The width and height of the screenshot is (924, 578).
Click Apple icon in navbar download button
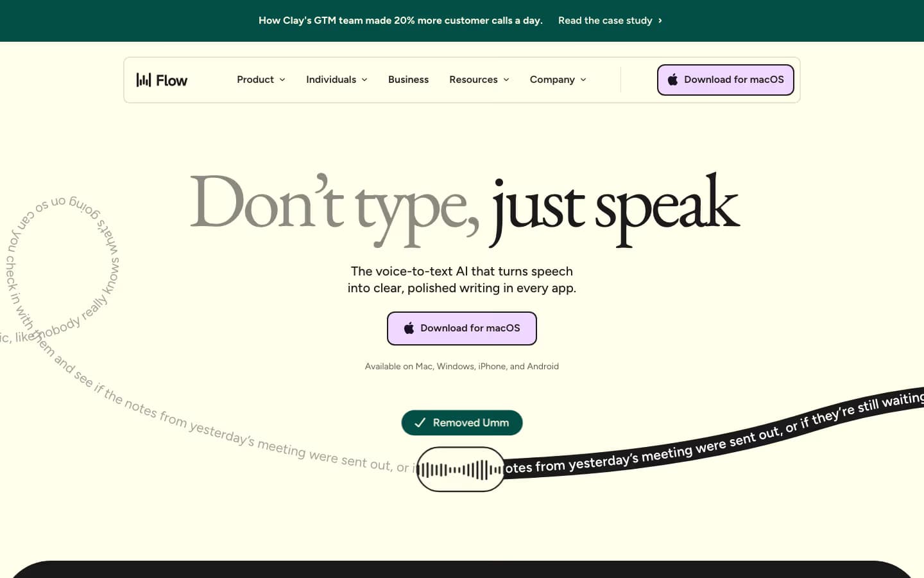[672, 80]
